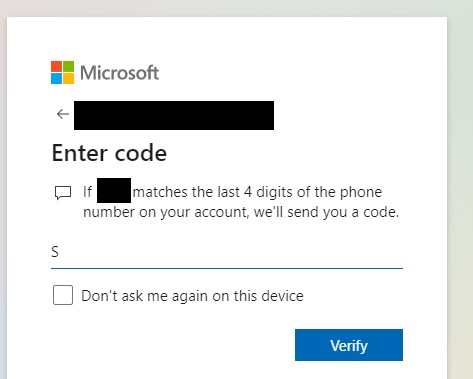Screen dimensions: 473x379
Task: Click the redacted account email bar
Action: click(x=174, y=115)
